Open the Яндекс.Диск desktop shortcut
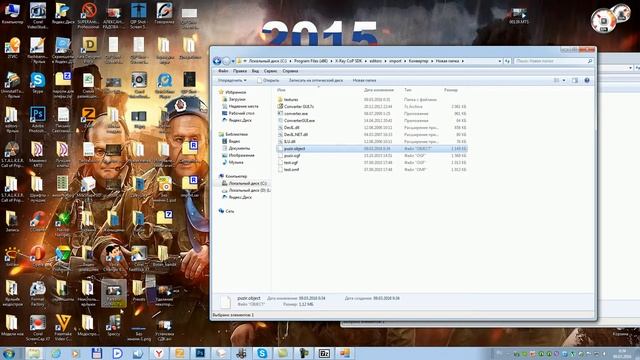640x360 pixels. [63, 13]
